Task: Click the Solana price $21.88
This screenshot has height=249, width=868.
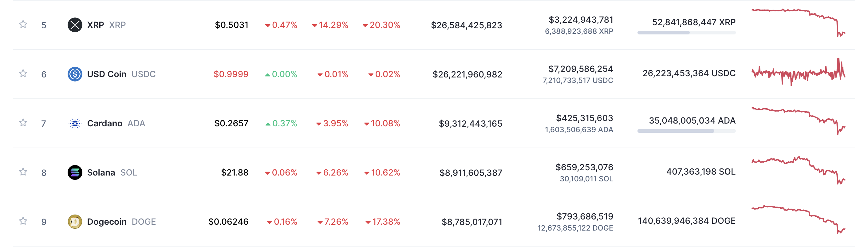Action: pyautogui.click(x=235, y=172)
